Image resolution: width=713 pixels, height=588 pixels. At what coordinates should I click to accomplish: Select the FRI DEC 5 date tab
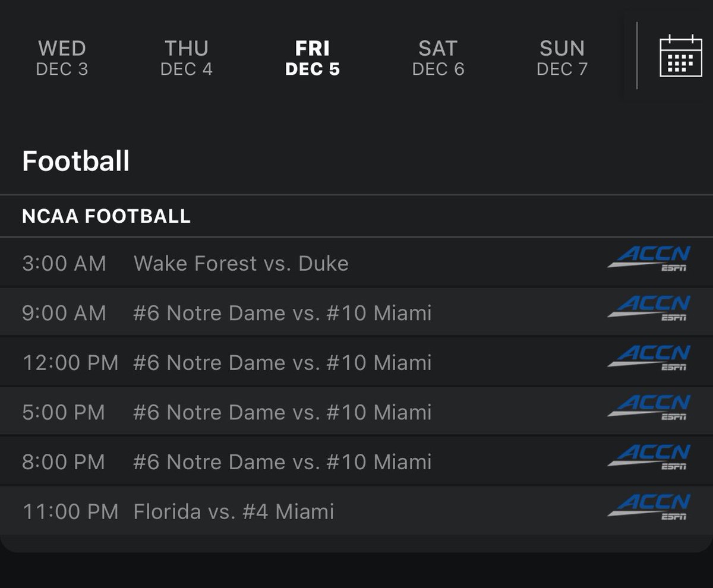(x=313, y=58)
